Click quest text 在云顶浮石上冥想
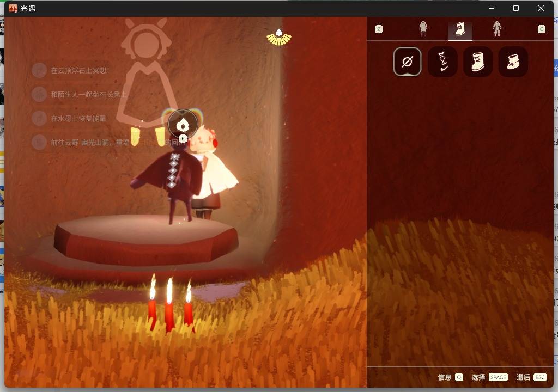The height and width of the screenshot is (392, 558). (78, 70)
